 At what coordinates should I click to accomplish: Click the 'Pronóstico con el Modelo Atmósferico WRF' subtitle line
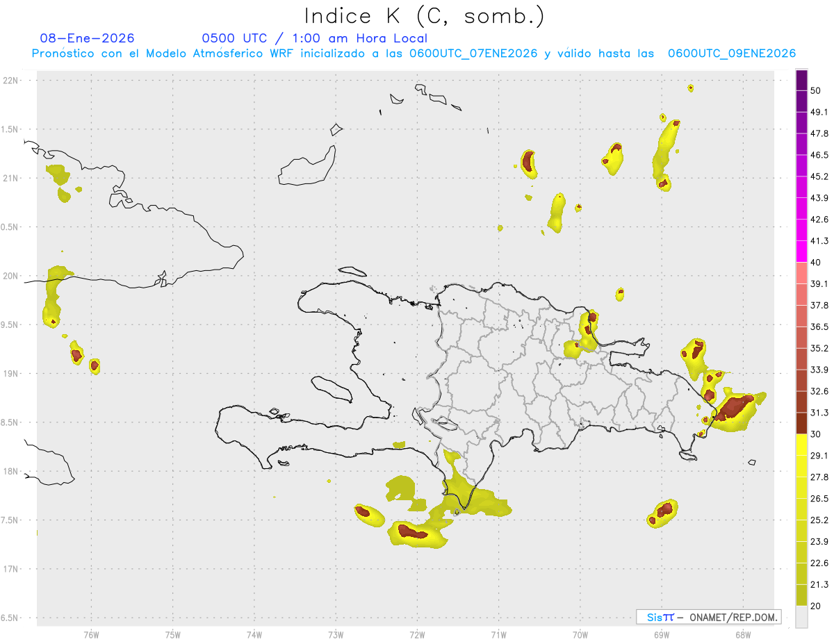point(414,53)
